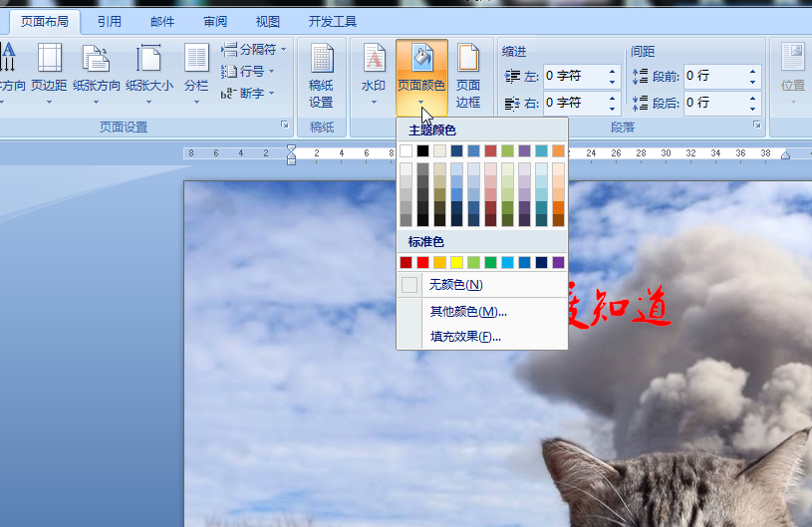812x527 pixels.
Task: Select standard dark red color
Action: click(x=406, y=262)
